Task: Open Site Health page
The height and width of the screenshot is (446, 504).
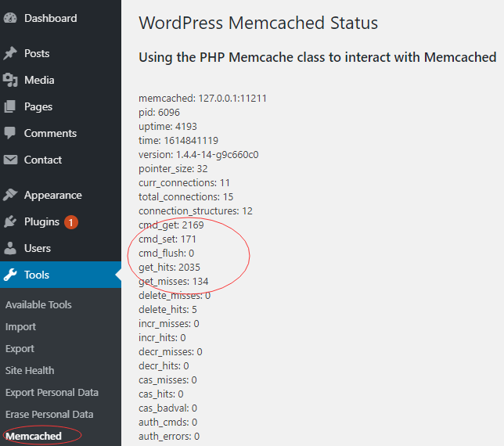Action: 29,371
